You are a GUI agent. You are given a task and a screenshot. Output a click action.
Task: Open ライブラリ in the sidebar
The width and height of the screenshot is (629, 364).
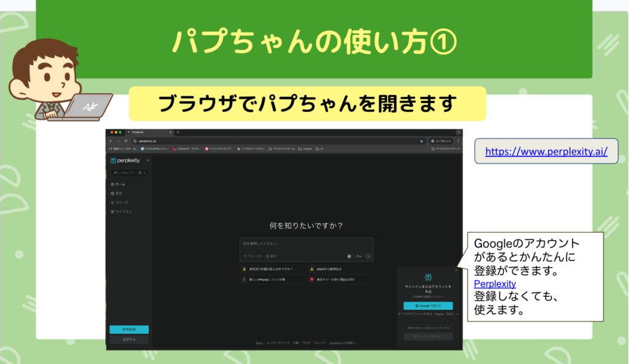click(121, 212)
